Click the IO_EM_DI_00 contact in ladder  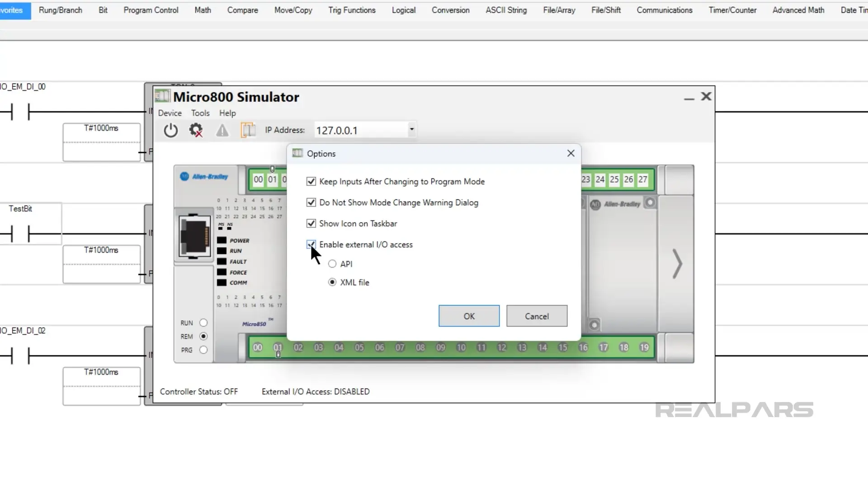[20, 112]
